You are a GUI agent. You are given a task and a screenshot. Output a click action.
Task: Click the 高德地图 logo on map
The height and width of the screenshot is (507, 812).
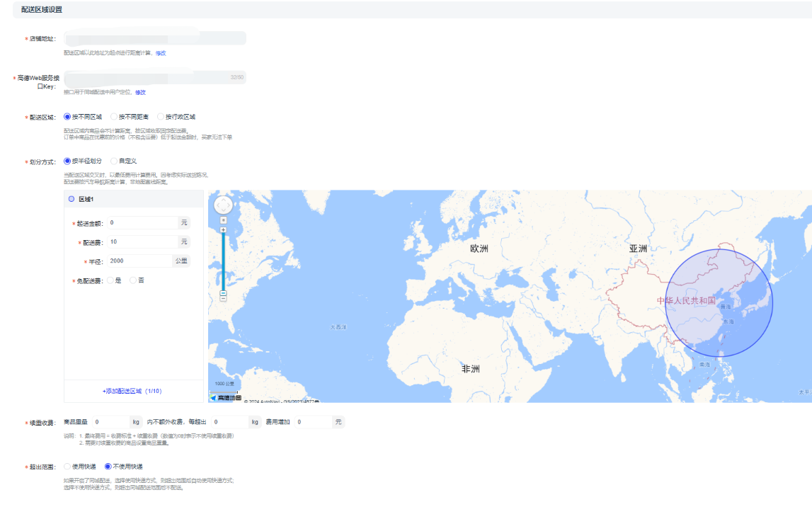pyautogui.click(x=226, y=398)
